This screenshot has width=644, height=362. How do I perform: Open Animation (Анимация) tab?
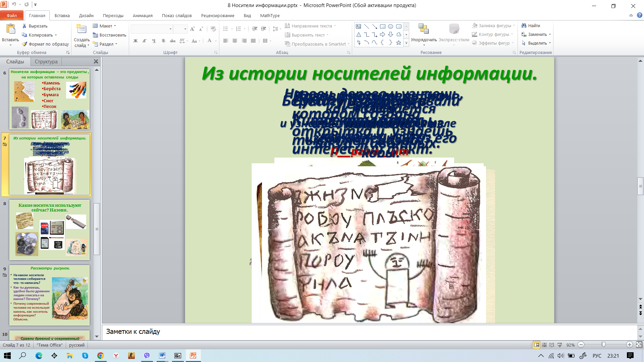click(x=143, y=15)
